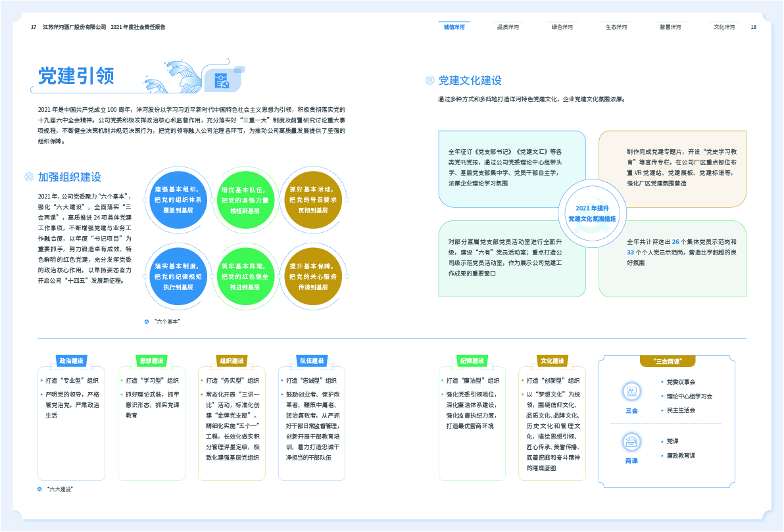Click the 两课 round icon
Image resolution: width=784 pixels, height=532 pixels.
click(x=631, y=442)
